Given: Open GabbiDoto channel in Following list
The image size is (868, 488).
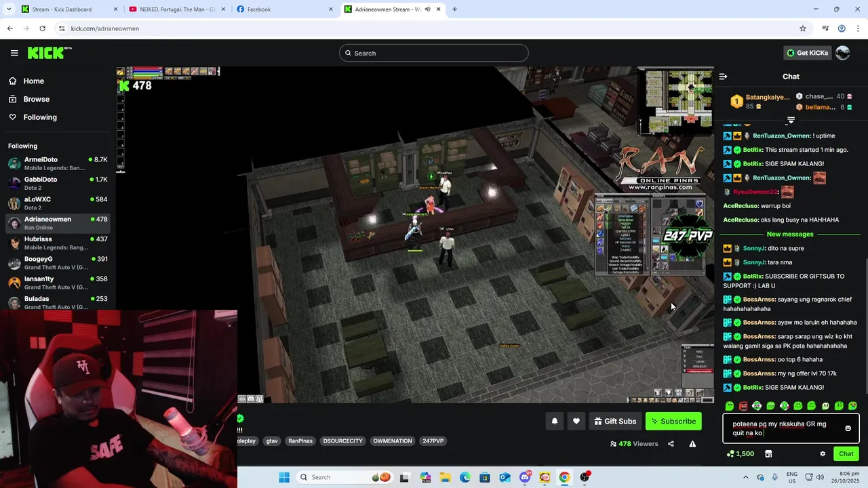Looking at the screenshot, I should (58, 184).
